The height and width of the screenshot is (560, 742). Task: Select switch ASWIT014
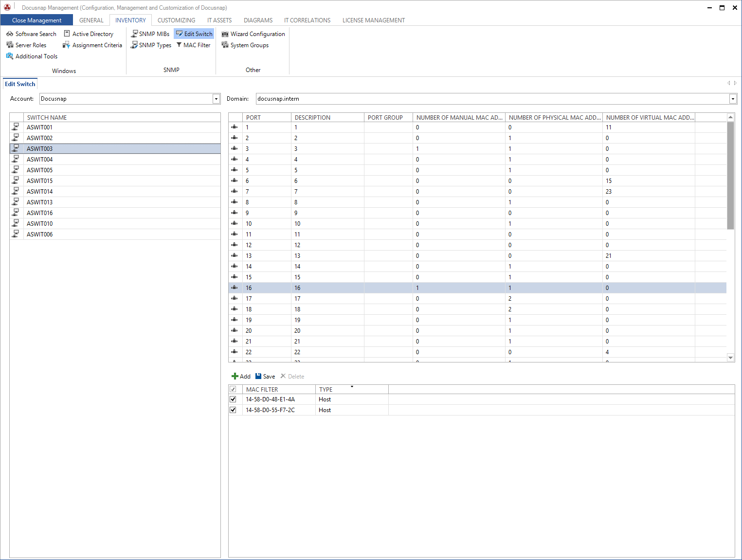[x=115, y=192]
